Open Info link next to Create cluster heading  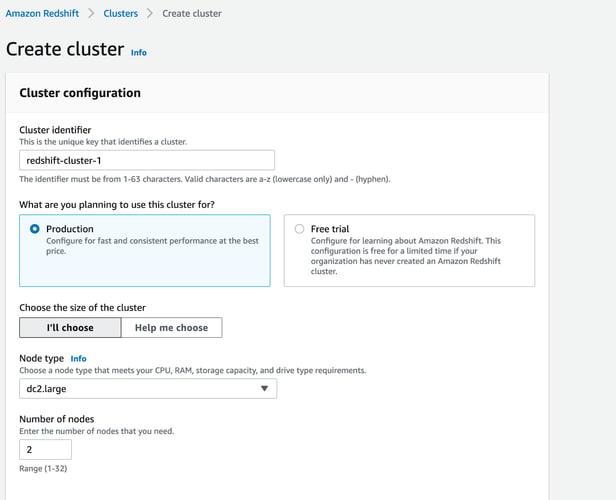click(139, 53)
